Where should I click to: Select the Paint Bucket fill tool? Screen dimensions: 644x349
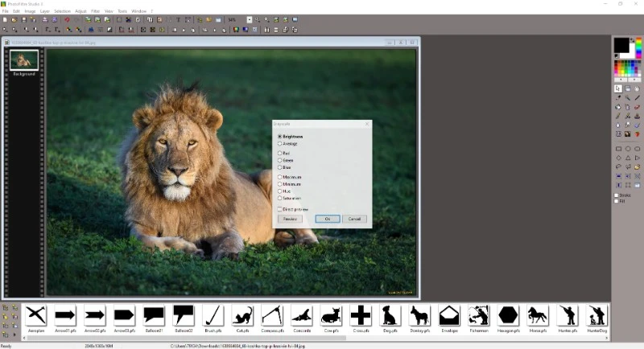(617, 107)
